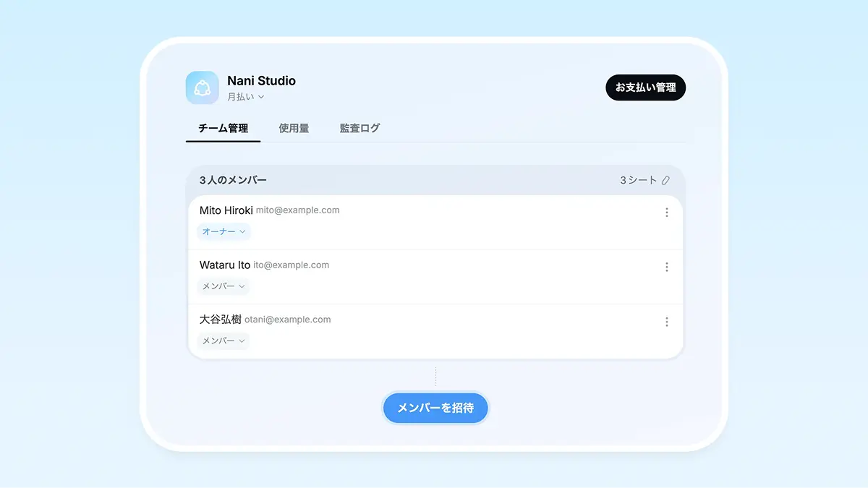This screenshot has height=488, width=868.
Task: Open メンバー role dropdown for Wataru Ito
Action: pyautogui.click(x=224, y=286)
